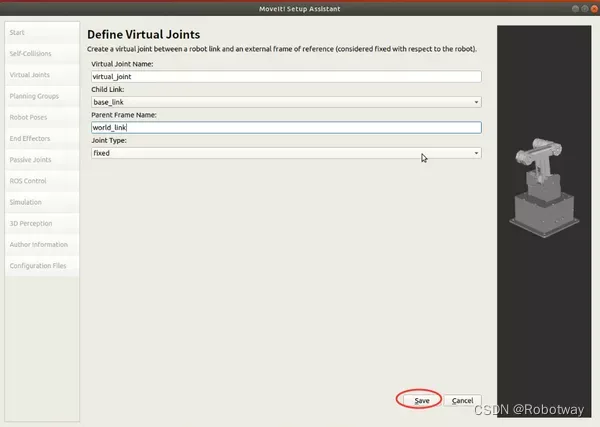
Task: Minimize the Setup Assistant window
Action: pos(575,9)
